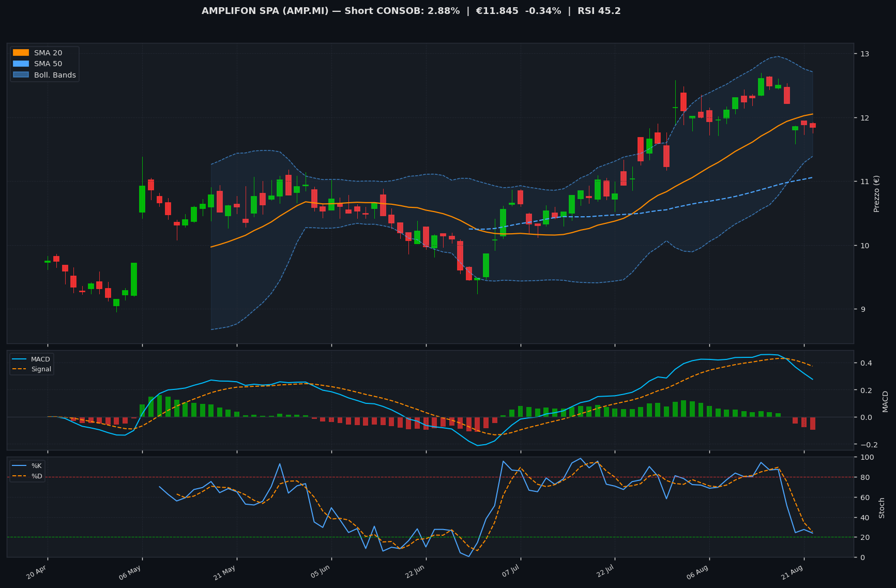The image size is (896, 588).
Task: Click the "100" Stoch axis tick
Action: pos(867,457)
